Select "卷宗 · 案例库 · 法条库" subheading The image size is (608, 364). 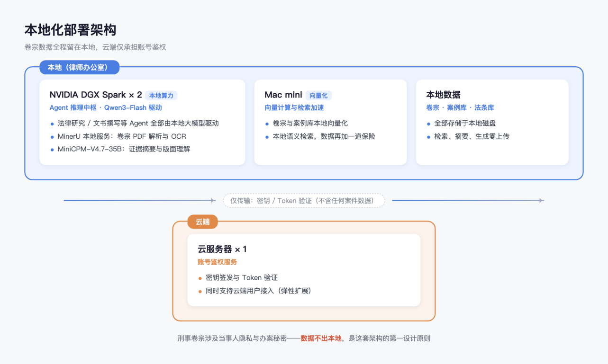460,108
